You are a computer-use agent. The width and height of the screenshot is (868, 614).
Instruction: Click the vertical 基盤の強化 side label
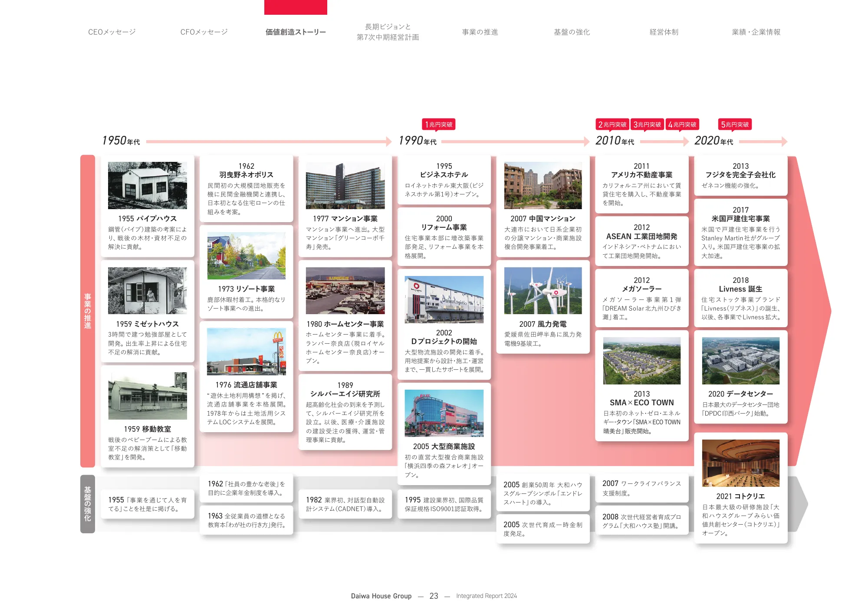pos(88,504)
